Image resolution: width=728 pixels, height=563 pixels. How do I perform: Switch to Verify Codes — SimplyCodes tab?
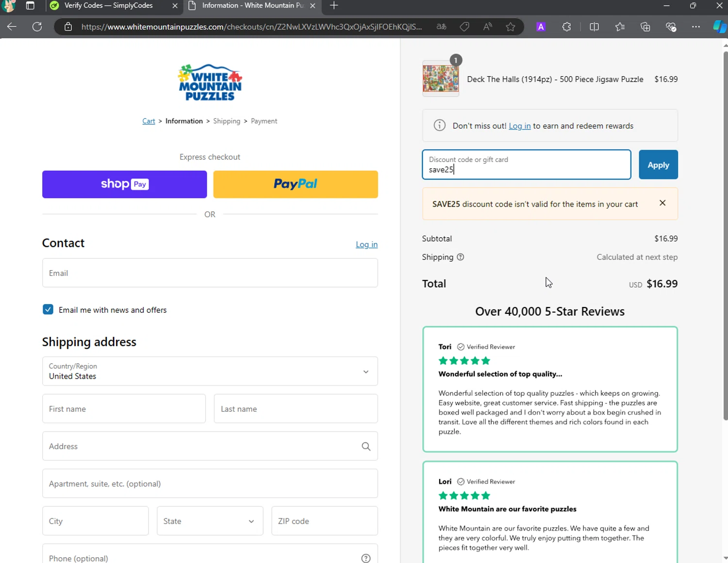tap(115, 6)
